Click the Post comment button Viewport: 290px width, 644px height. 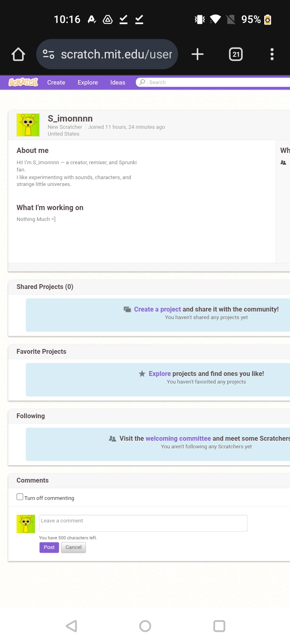coord(49,547)
